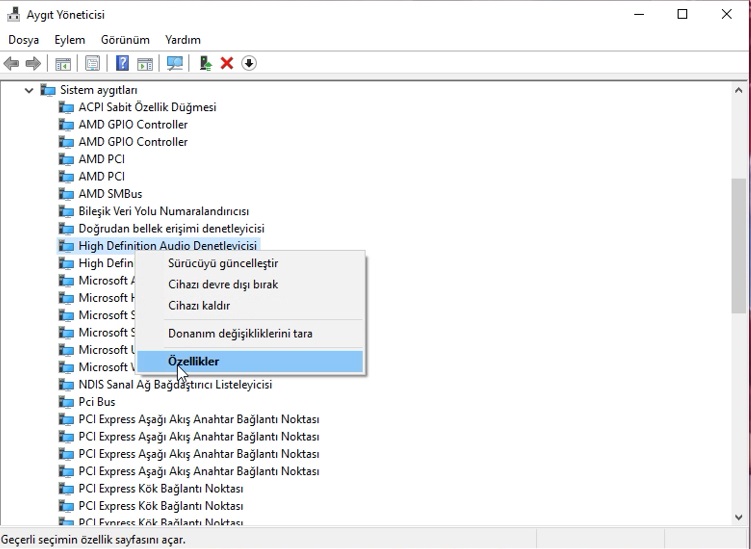This screenshot has width=751, height=549.
Task: Open help via the blue question mark icon
Action: tap(123, 63)
